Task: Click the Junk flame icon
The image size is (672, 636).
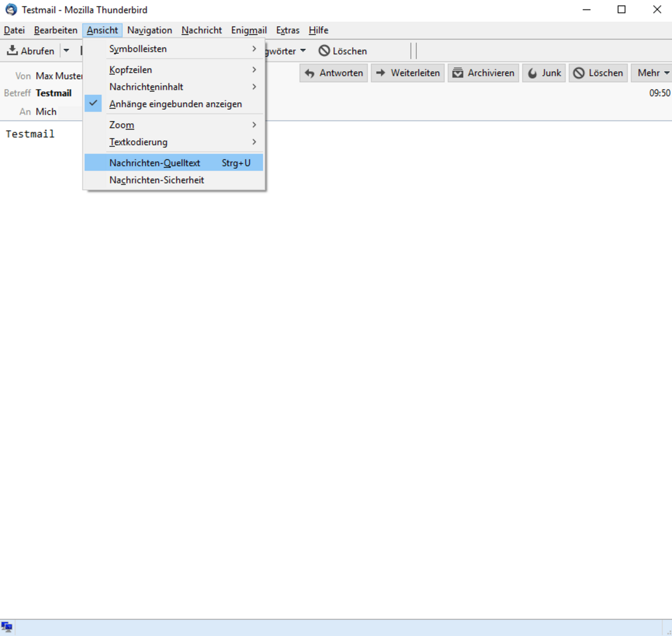Action: [x=533, y=73]
